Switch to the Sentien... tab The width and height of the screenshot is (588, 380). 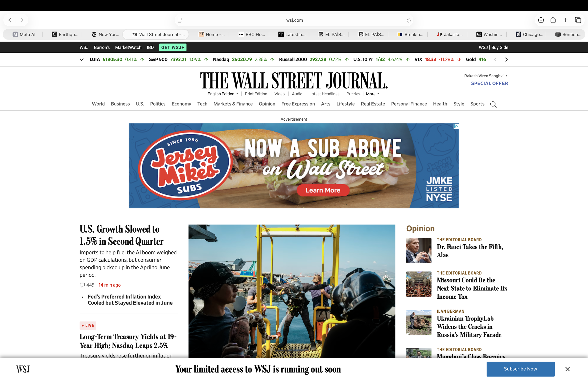pyautogui.click(x=568, y=34)
